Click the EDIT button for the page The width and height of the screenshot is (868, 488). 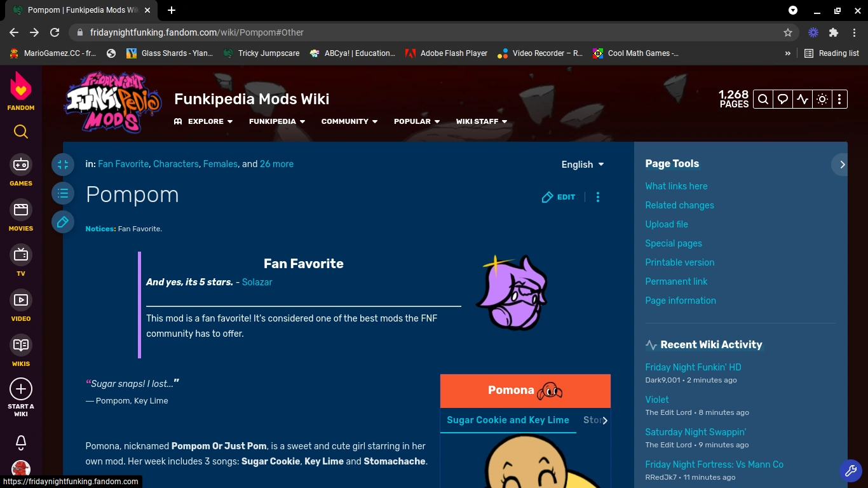pyautogui.click(x=559, y=197)
